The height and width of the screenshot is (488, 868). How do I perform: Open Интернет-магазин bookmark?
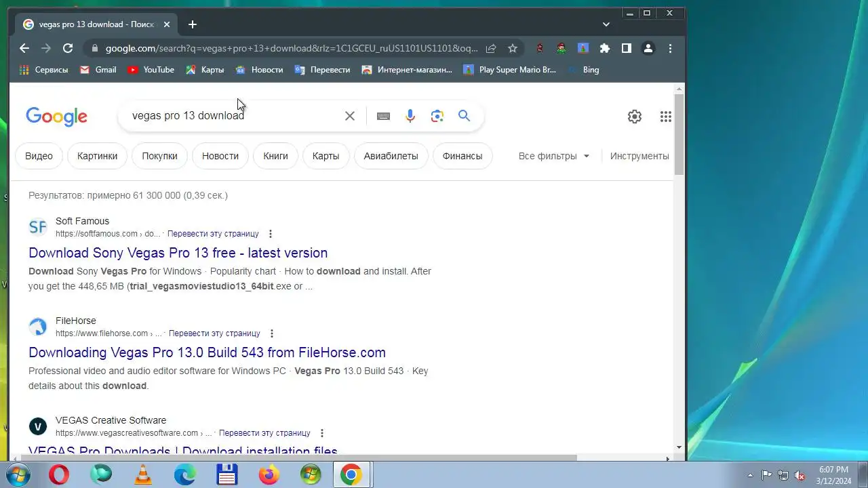[407, 70]
